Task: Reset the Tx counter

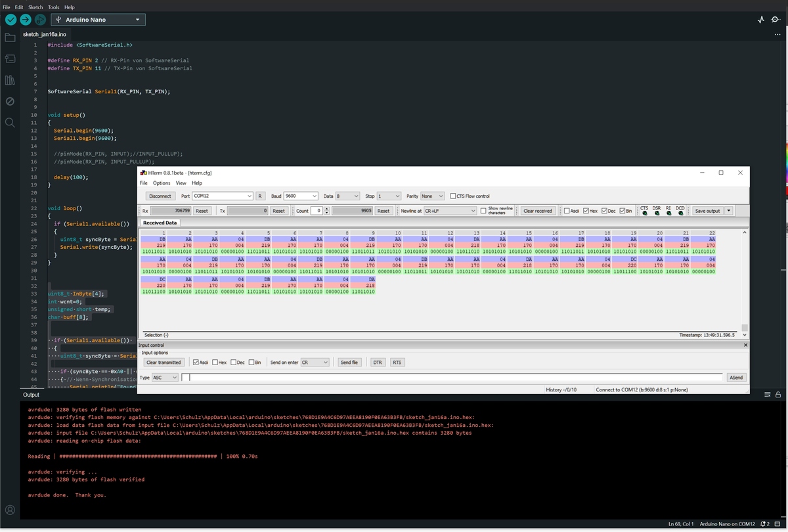Action: click(x=279, y=211)
